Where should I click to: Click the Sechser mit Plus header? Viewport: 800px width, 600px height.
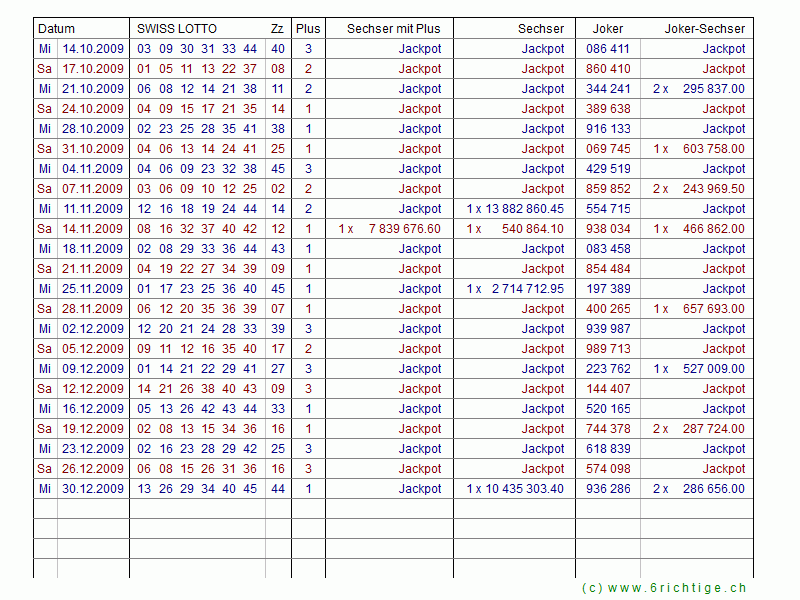(393, 29)
